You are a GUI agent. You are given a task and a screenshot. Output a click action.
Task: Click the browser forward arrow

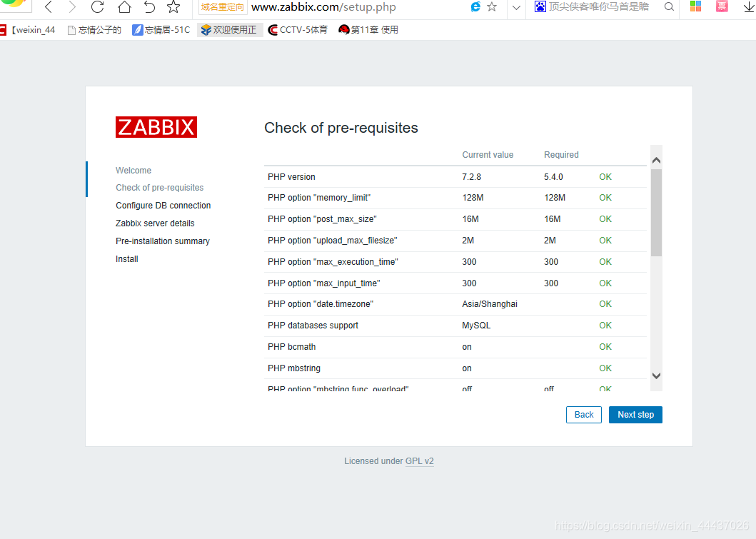click(72, 6)
